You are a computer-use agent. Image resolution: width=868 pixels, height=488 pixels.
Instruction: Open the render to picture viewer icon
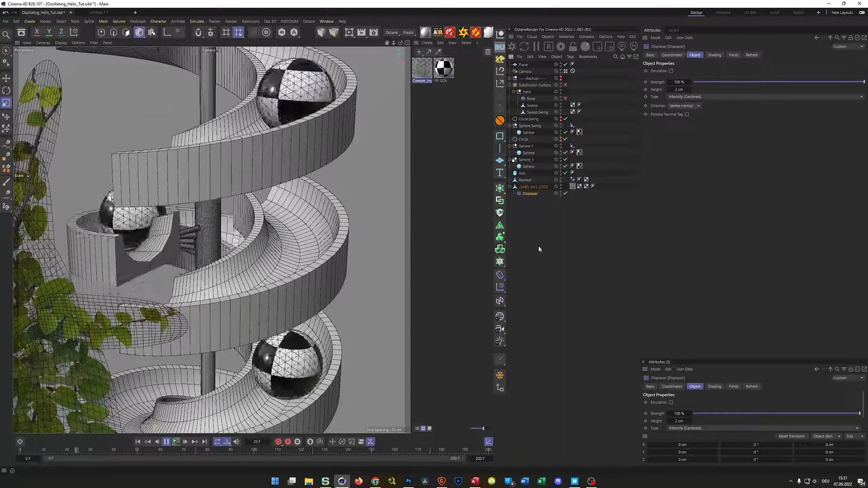coord(362,32)
